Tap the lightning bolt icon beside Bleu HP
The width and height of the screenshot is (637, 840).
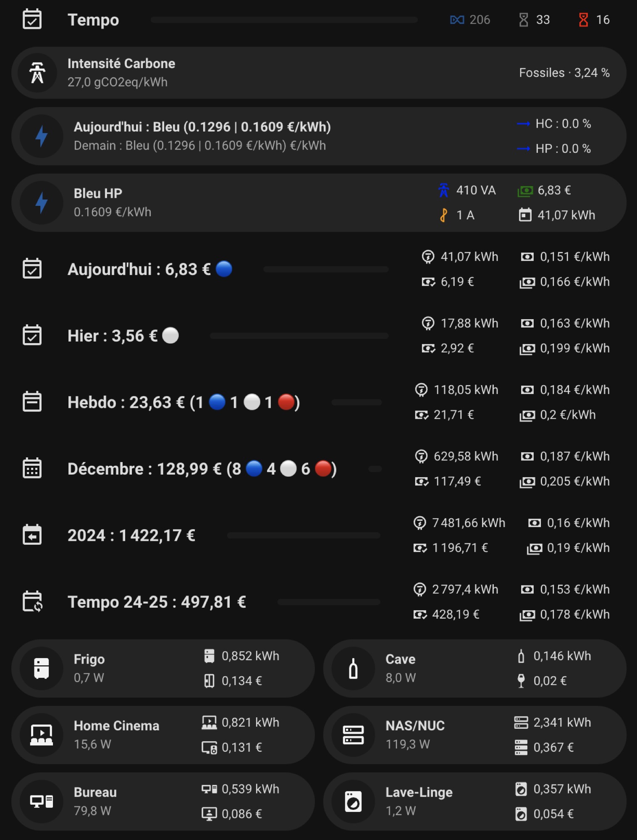click(41, 203)
